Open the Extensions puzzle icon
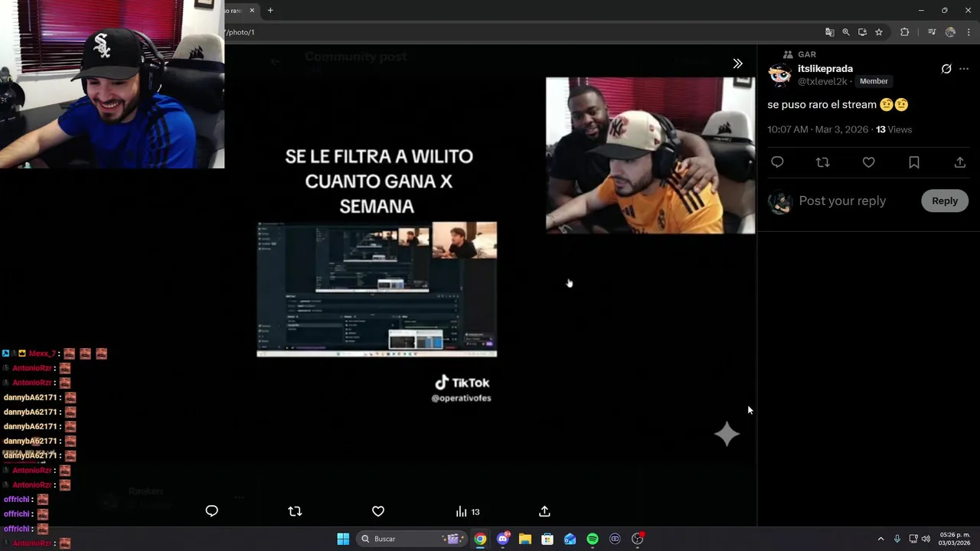Image resolution: width=980 pixels, height=551 pixels. pos(904,32)
